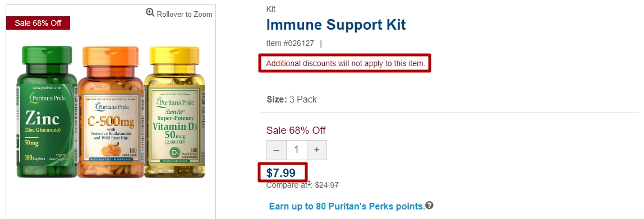Image resolution: width=644 pixels, height=219 pixels.
Task: Increase quantity with the plus button
Action: click(316, 150)
